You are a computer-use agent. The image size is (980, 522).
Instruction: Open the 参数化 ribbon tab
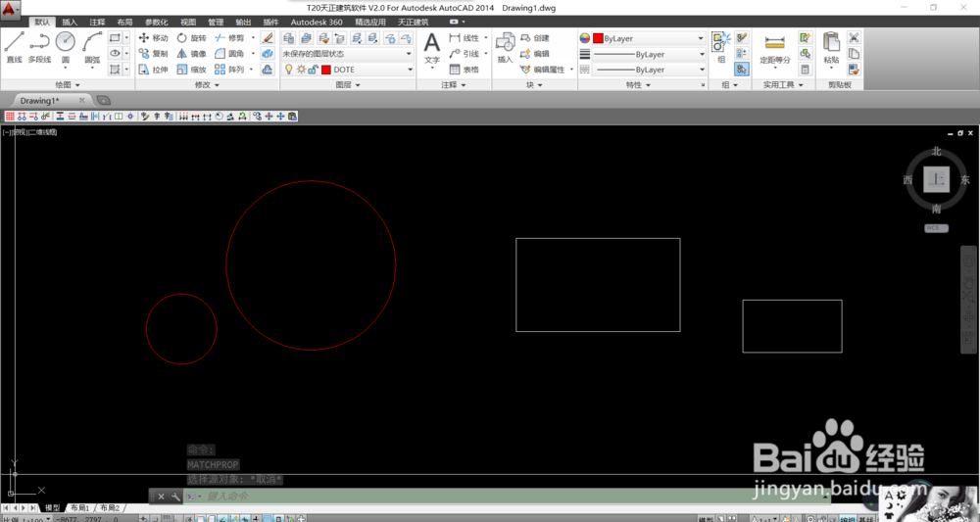tap(156, 22)
